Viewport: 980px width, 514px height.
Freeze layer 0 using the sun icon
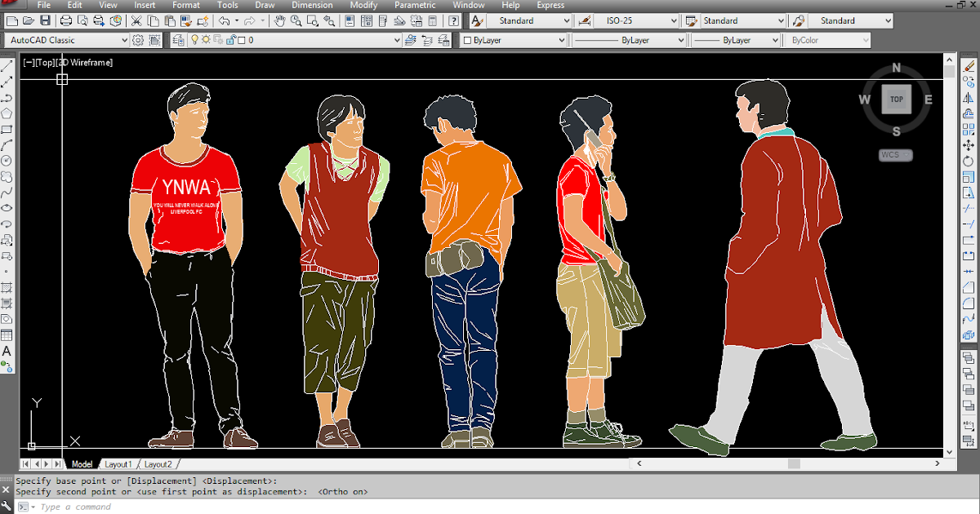tap(207, 39)
